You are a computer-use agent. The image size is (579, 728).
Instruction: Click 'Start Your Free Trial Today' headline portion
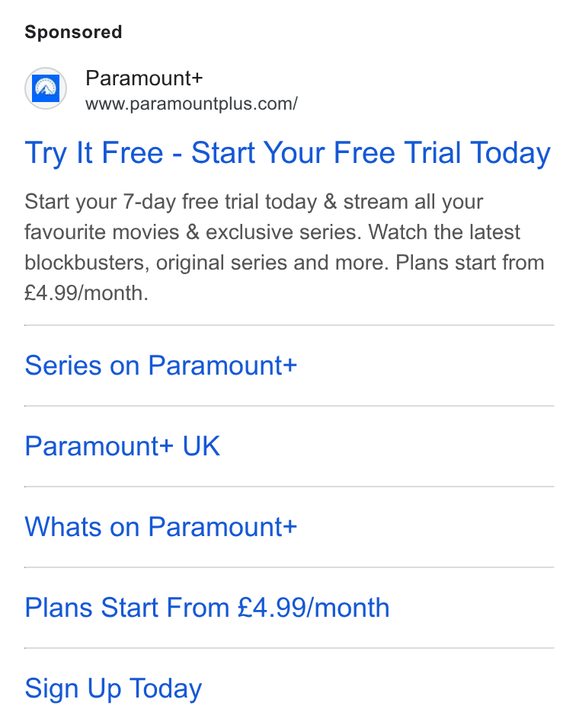pyautogui.click(x=370, y=153)
